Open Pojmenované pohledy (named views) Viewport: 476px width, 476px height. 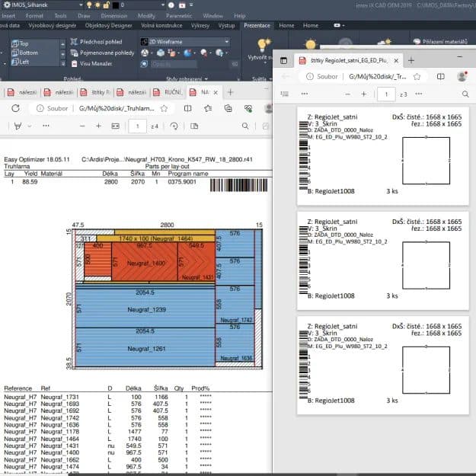coord(102,53)
